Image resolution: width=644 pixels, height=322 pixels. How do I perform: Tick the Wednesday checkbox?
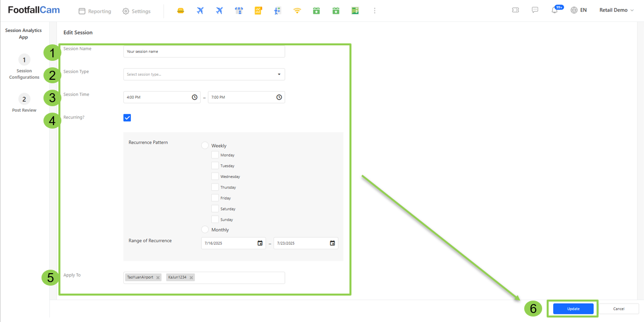point(215,176)
